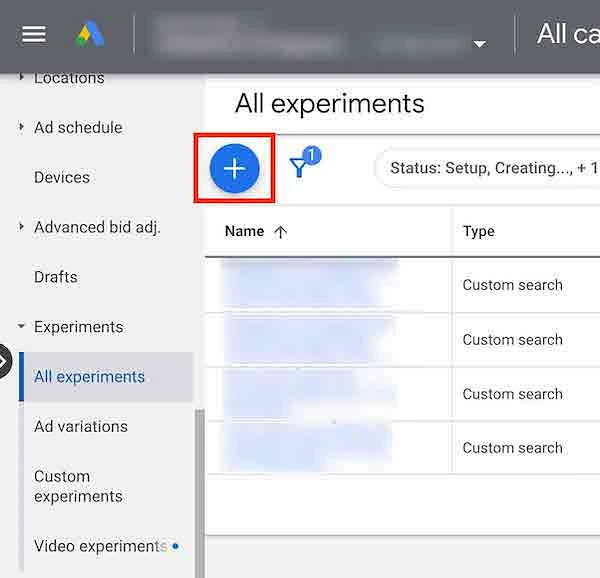This screenshot has width=600, height=578.
Task: Expand the Locations section
Action: click(21, 77)
